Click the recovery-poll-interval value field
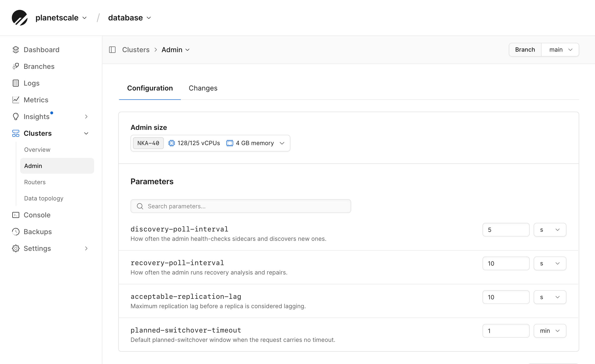Image resolution: width=595 pixels, height=364 pixels. pyautogui.click(x=506, y=263)
